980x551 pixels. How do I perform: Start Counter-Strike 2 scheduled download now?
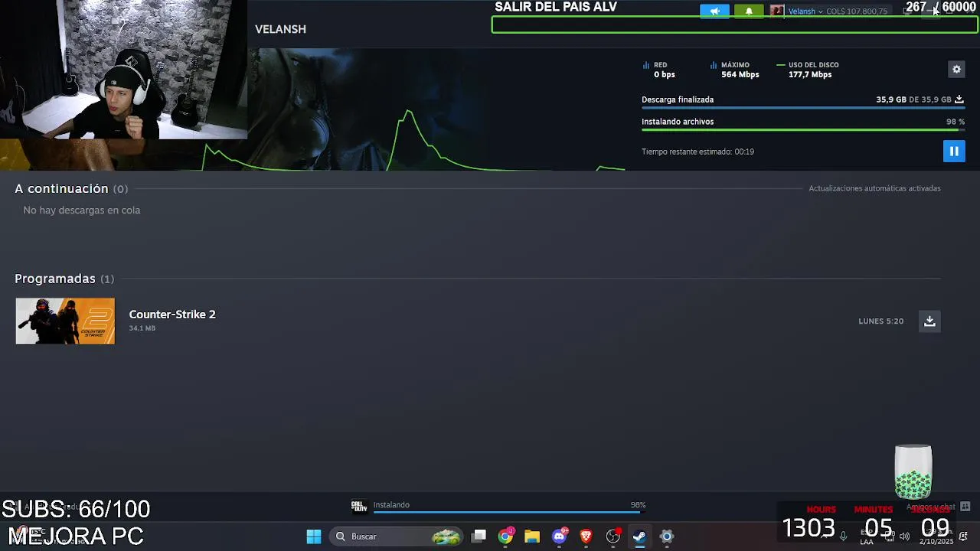pyautogui.click(x=929, y=321)
